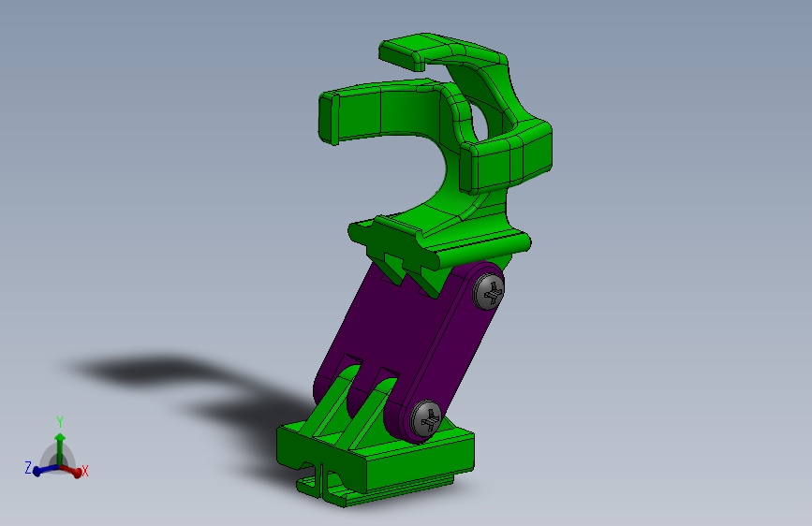Click the blue Z axis of the triad
Viewport: 812px width, 526px height.
point(46,470)
